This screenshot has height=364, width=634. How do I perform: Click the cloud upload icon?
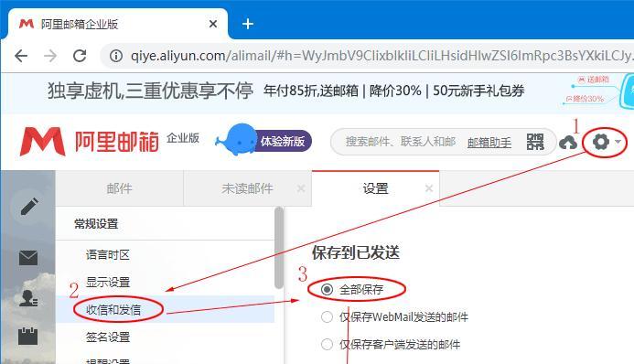tap(568, 143)
